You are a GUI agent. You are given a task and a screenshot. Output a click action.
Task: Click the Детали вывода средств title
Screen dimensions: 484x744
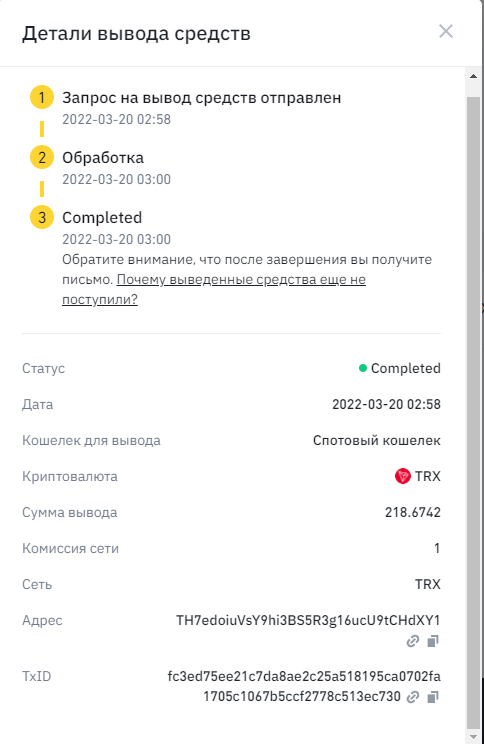click(x=136, y=34)
